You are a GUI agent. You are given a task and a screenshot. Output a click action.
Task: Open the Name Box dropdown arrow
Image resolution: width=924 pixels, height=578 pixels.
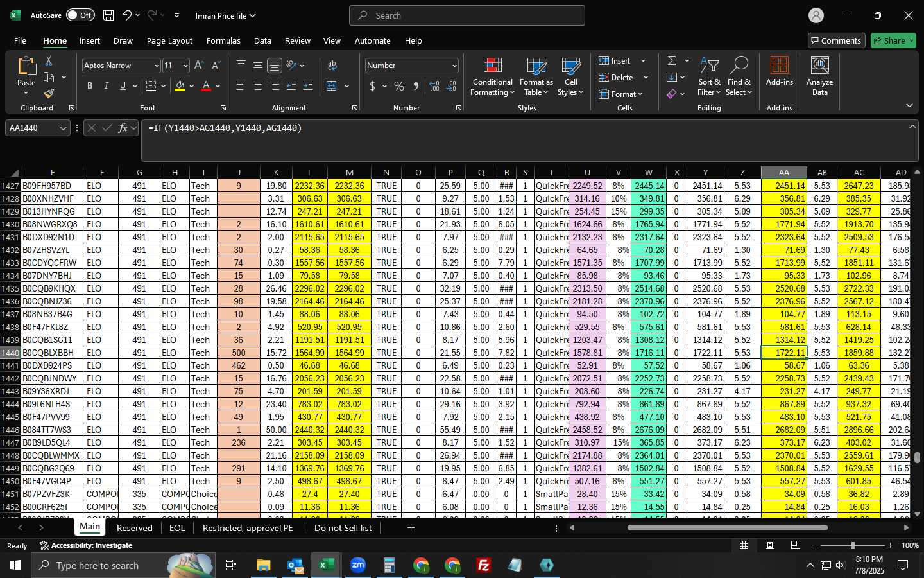pyautogui.click(x=63, y=128)
